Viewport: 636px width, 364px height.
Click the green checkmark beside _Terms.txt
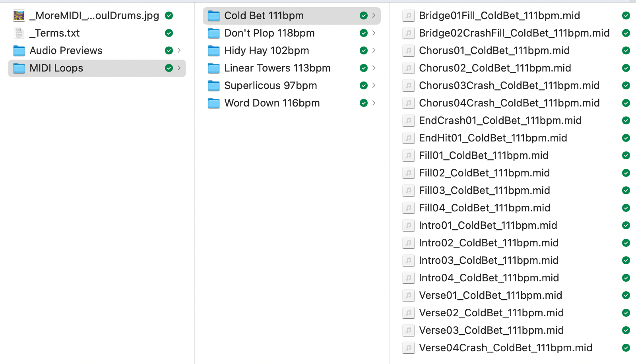169,33
